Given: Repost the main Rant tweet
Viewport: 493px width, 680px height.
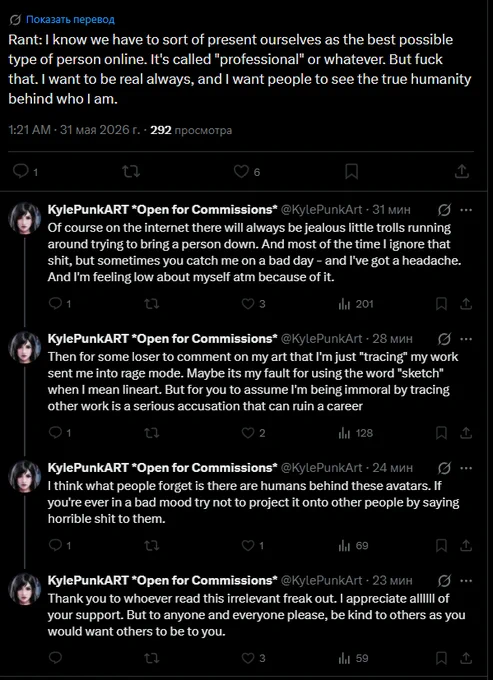Looking at the screenshot, I should pyautogui.click(x=131, y=172).
